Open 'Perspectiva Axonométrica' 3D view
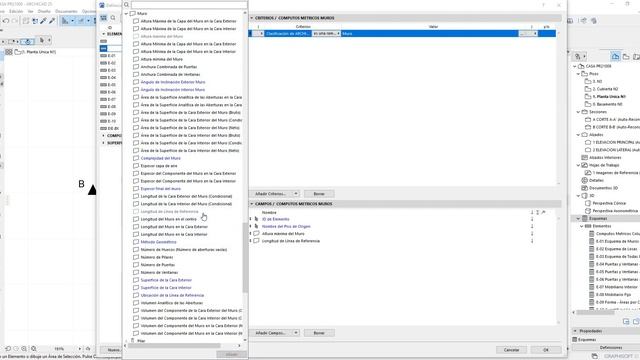Image resolution: width=640 pixels, height=360 pixels. pyautogui.click(x=615, y=211)
